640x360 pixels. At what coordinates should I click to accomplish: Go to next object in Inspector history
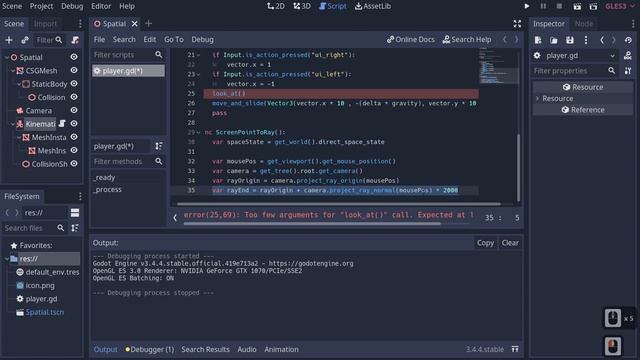click(x=613, y=40)
